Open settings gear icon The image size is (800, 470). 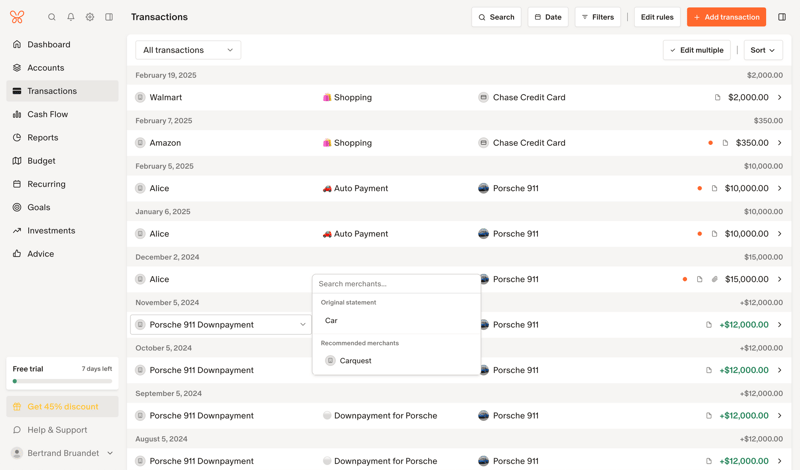tap(90, 17)
